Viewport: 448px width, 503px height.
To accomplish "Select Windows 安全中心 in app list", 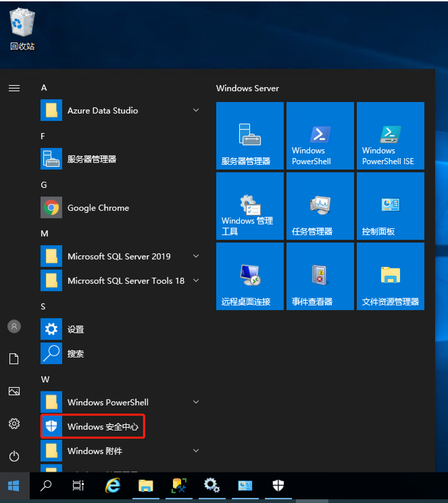I will pyautogui.click(x=93, y=427).
